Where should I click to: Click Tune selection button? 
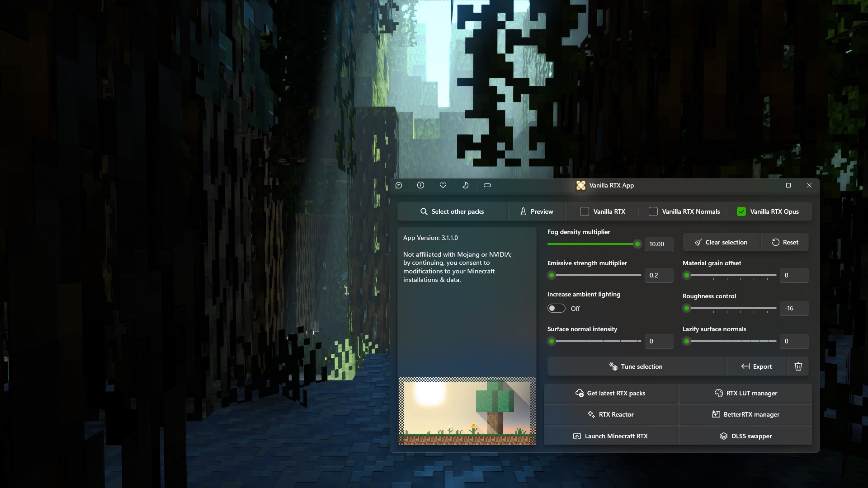point(636,366)
